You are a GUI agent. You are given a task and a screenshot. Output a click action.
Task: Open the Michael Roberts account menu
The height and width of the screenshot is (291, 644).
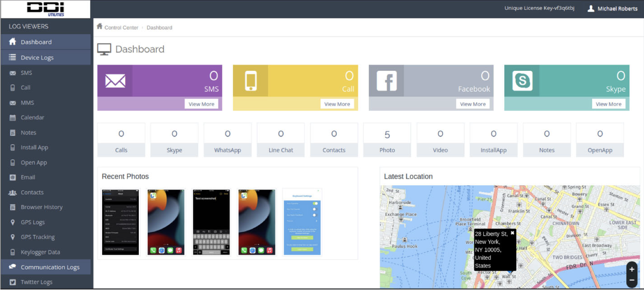tap(613, 8)
